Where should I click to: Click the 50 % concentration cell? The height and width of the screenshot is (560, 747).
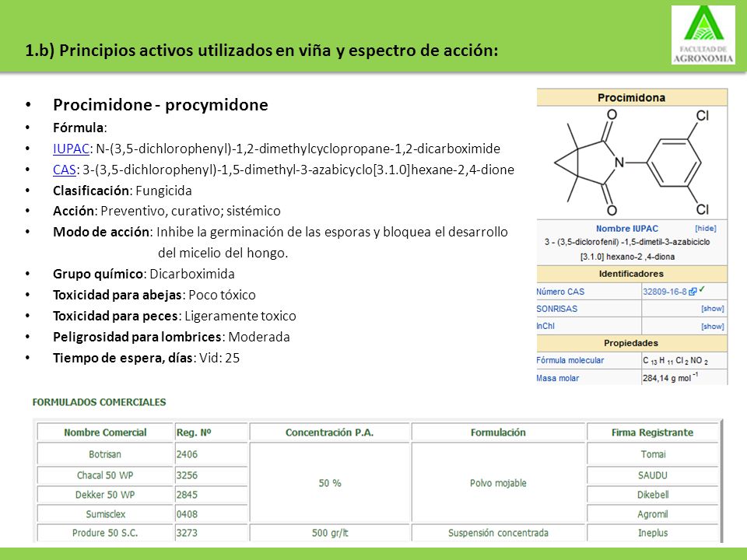330,483
